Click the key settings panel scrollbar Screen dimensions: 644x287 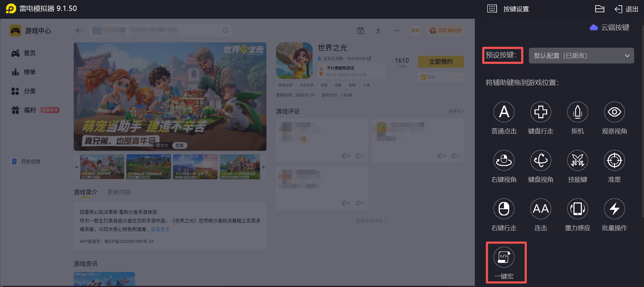tap(642, 121)
